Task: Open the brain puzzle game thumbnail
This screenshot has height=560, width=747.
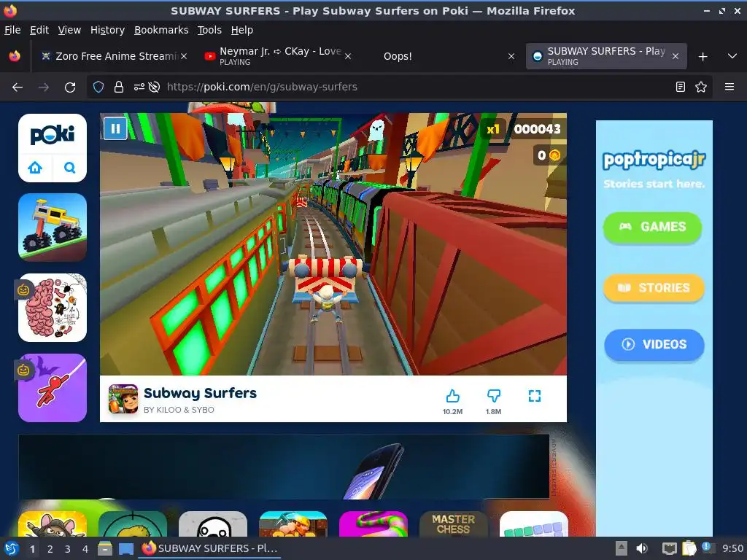Action: click(x=53, y=308)
